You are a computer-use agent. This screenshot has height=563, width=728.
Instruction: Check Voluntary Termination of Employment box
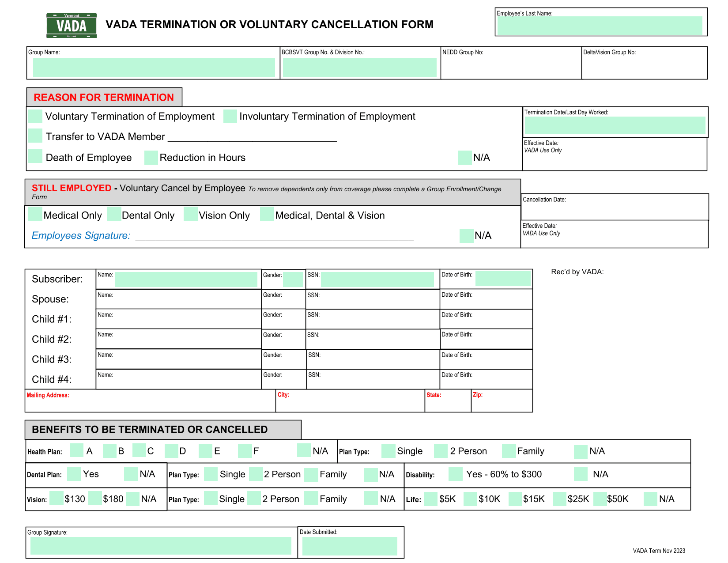(x=35, y=117)
